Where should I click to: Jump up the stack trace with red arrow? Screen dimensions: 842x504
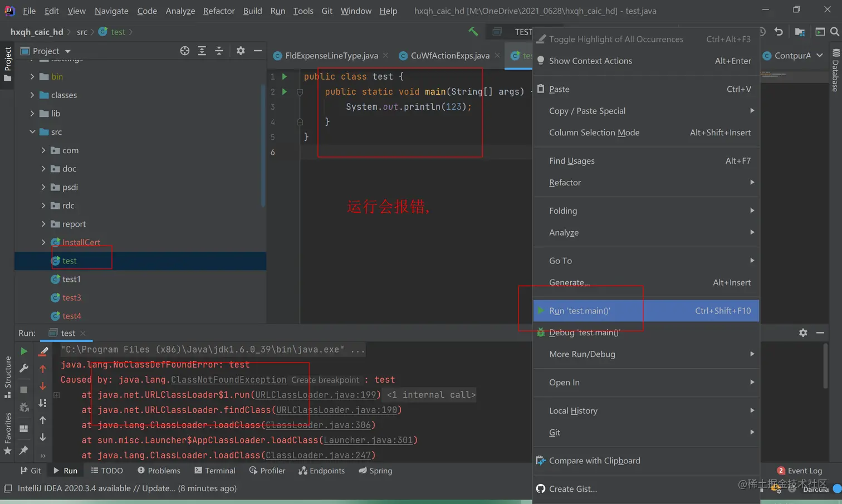[x=43, y=369]
